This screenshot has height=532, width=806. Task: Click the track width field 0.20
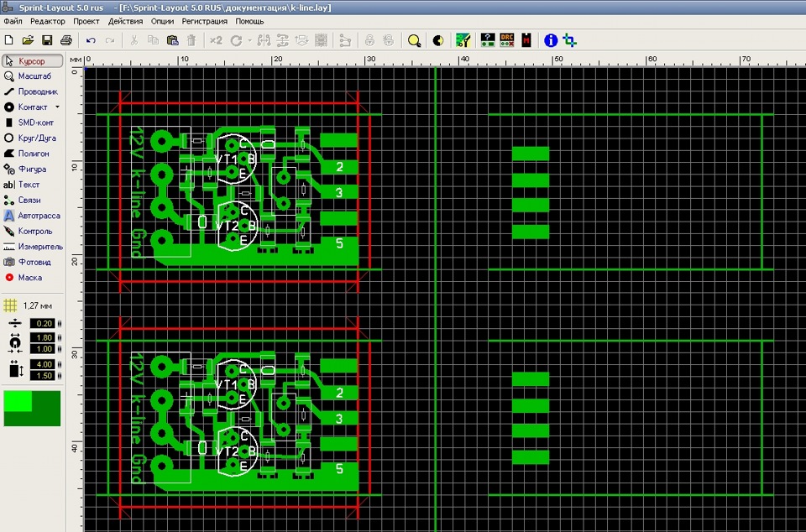click(x=42, y=324)
